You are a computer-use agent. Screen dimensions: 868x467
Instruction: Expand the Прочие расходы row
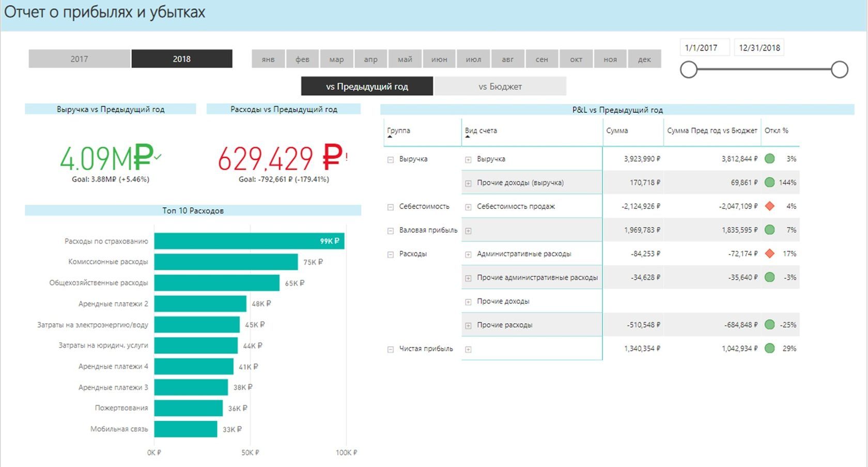pos(468,326)
